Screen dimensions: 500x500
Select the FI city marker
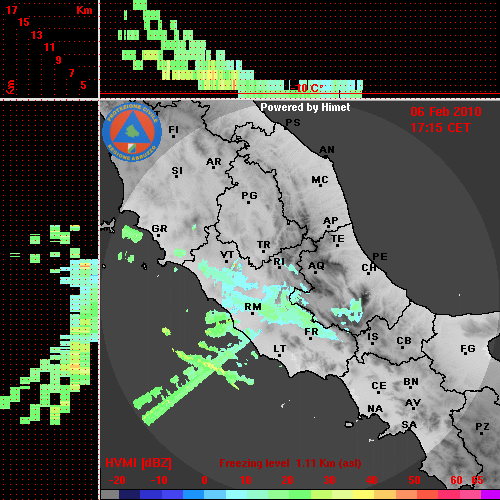click(173, 131)
